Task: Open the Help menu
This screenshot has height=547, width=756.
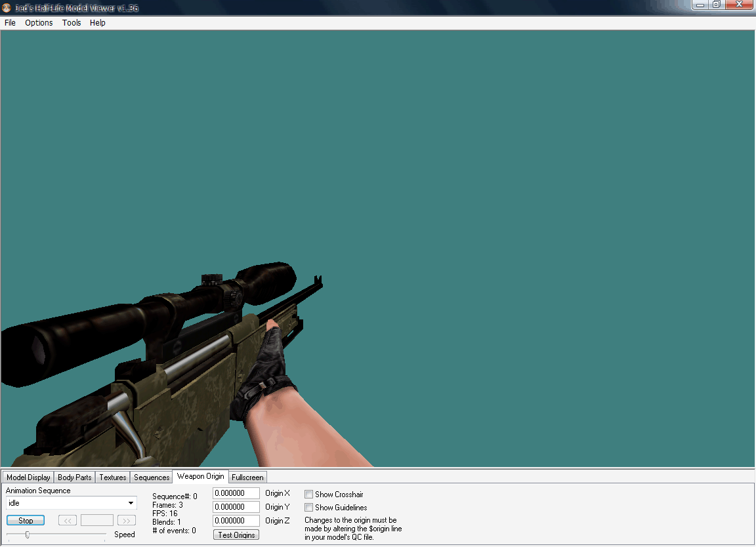Action: click(x=97, y=23)
